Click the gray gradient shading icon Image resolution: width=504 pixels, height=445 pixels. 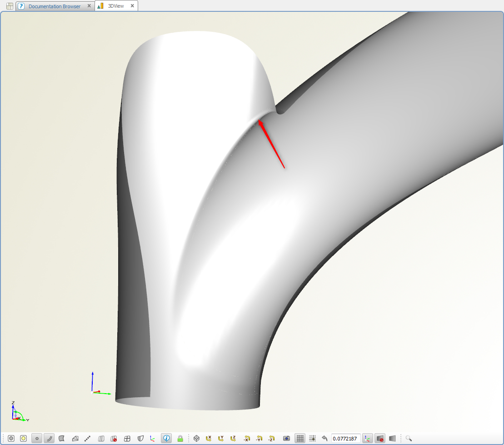392,438
